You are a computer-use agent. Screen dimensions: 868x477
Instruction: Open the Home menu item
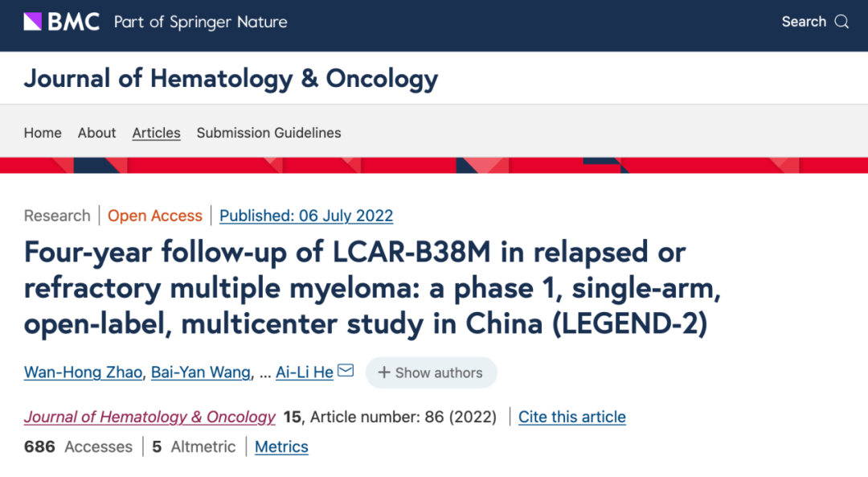(x=43, y=133)
